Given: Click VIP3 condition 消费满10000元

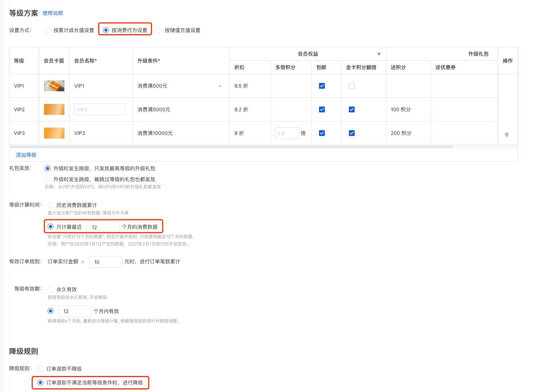Looking at the screenshot, I should [155, 133].
